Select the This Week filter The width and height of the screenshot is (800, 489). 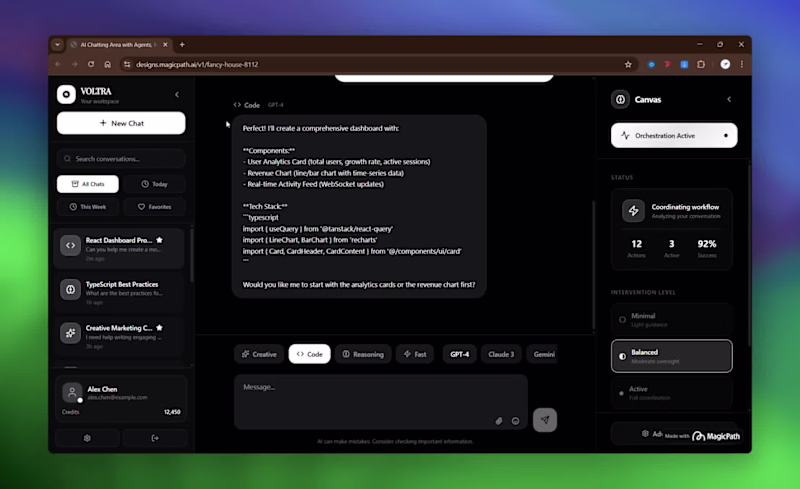[88, 207]
